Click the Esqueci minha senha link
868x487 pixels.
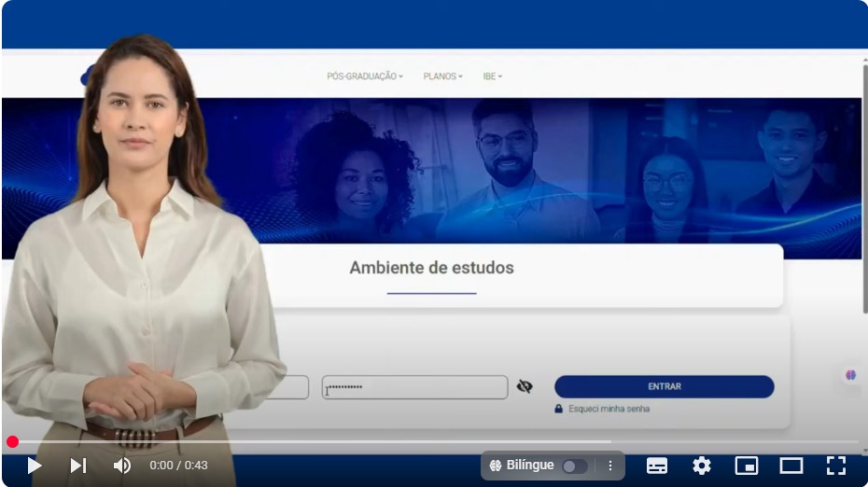pyautogui.click(x=609, y=409)
